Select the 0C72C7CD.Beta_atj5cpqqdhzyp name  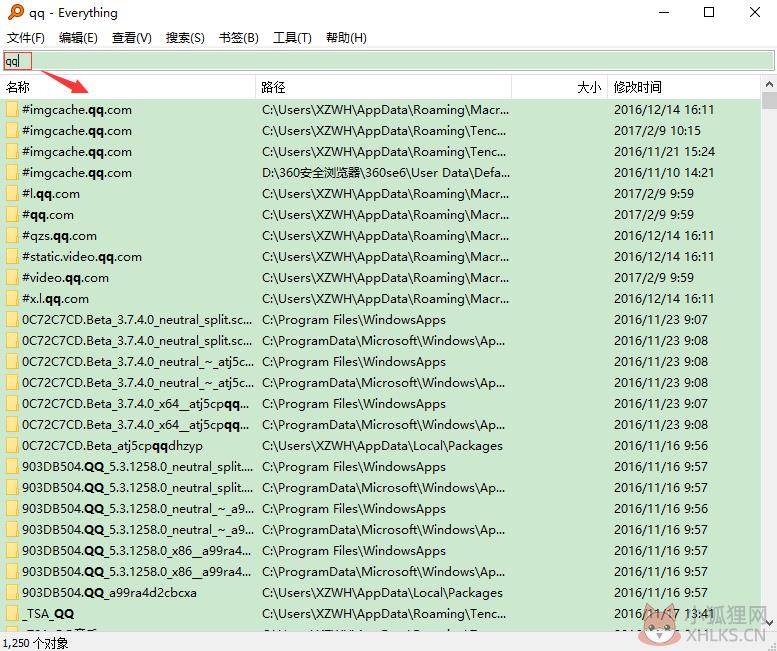point(112,446)
